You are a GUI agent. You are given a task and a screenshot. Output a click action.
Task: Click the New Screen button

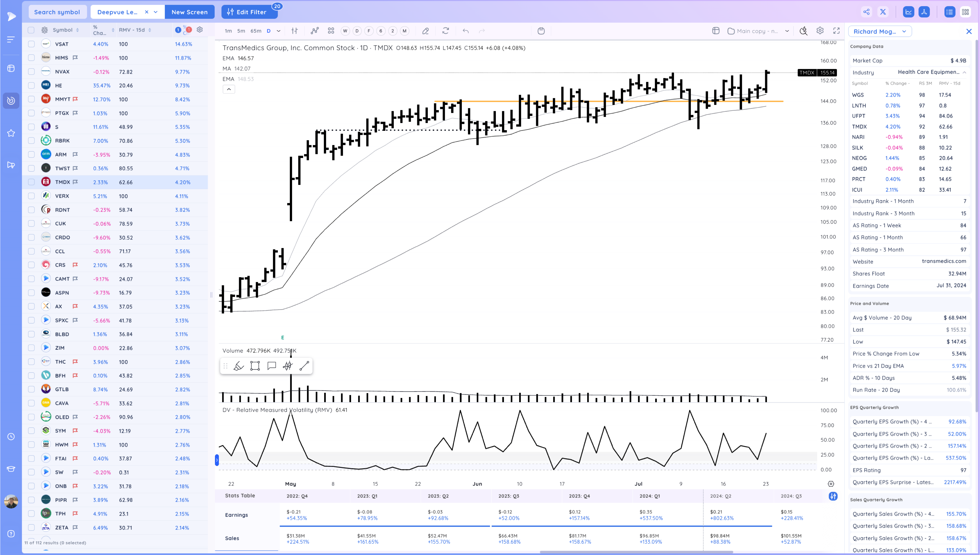(189, 12)
